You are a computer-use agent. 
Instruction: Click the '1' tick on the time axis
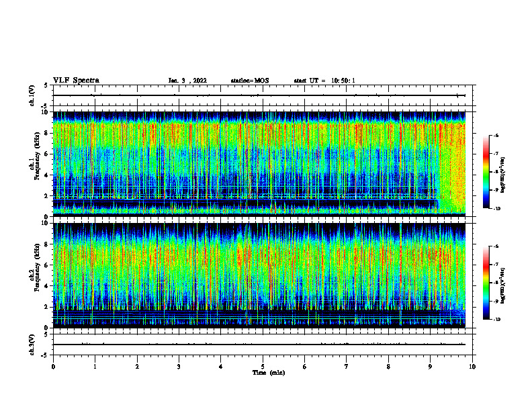(95, 367)
